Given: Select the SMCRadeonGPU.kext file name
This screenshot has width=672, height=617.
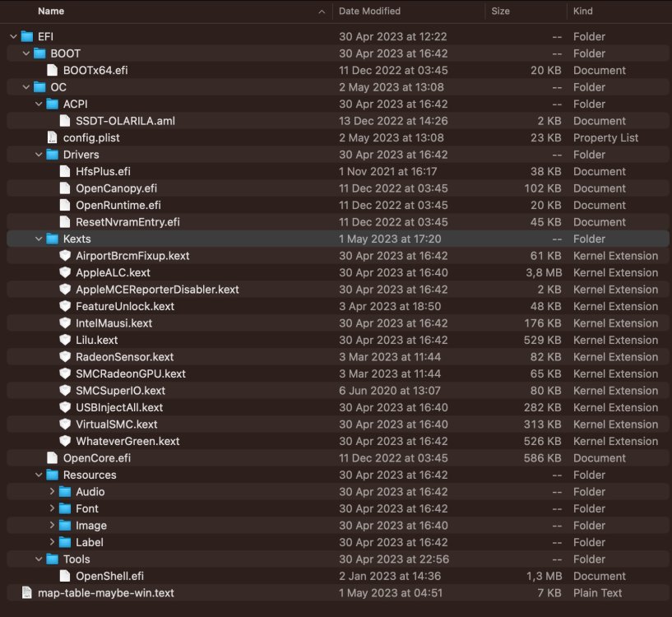Looking at the screenshot, I should point(131,373).
